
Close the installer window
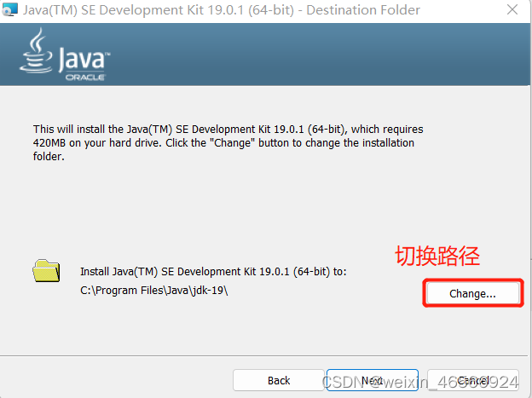coord(512,10)
